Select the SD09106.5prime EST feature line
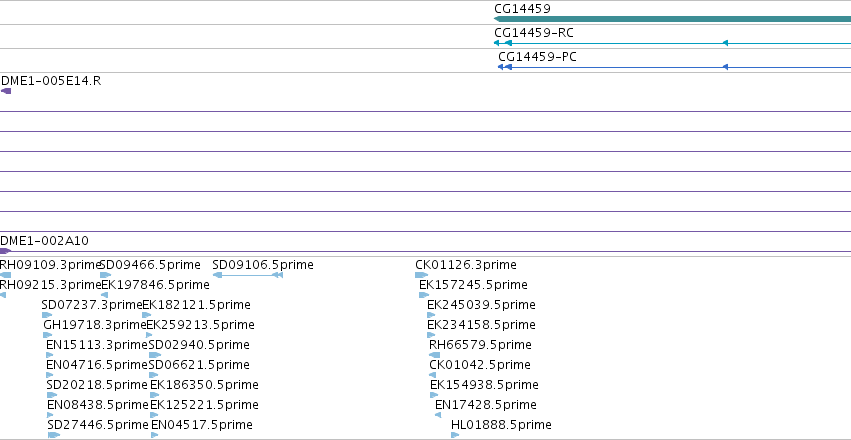The width and height of the screenshot is (851, 440). pyautogui.click(x=247, y=275)
